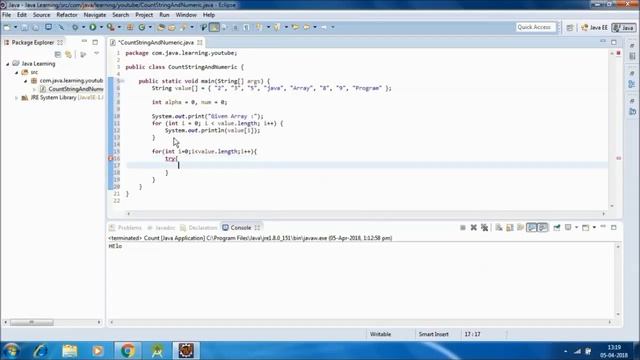Image resolution: width=640 pixels, height=360 pixels.
Task: Click the Open Type toolbar icon
Action: pos(161,27)
